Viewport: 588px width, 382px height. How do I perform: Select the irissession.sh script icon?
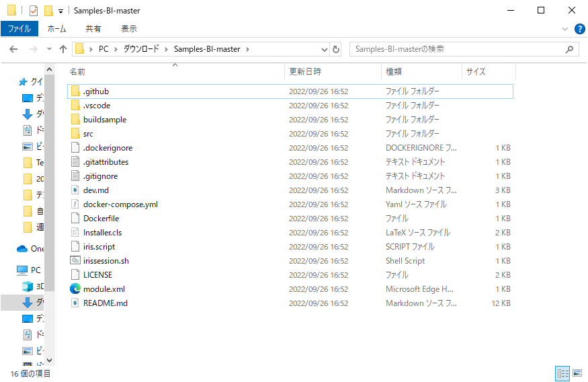[75, 261]
